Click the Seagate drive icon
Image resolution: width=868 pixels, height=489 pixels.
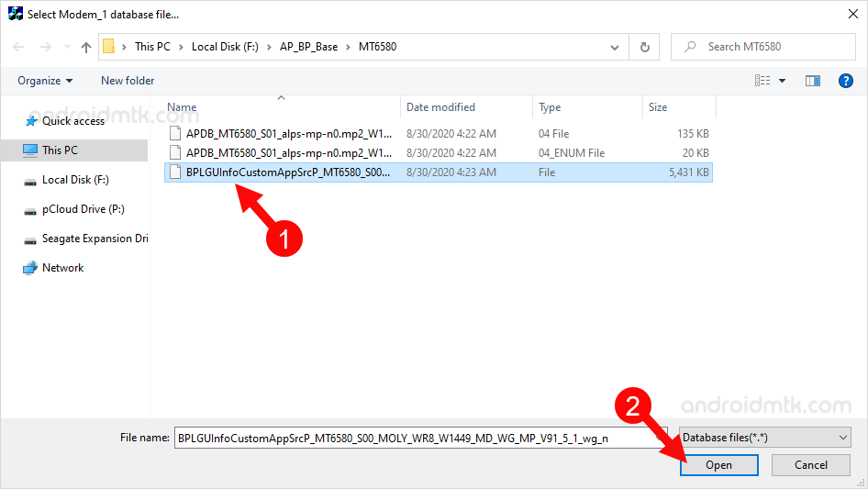(x=30, y=240)
